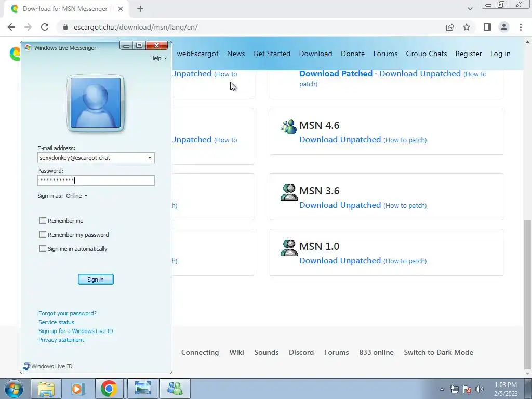The width and height of the screenshot is (532, 399).
Task: Go to News in site navigation
Action: (236, 54)
